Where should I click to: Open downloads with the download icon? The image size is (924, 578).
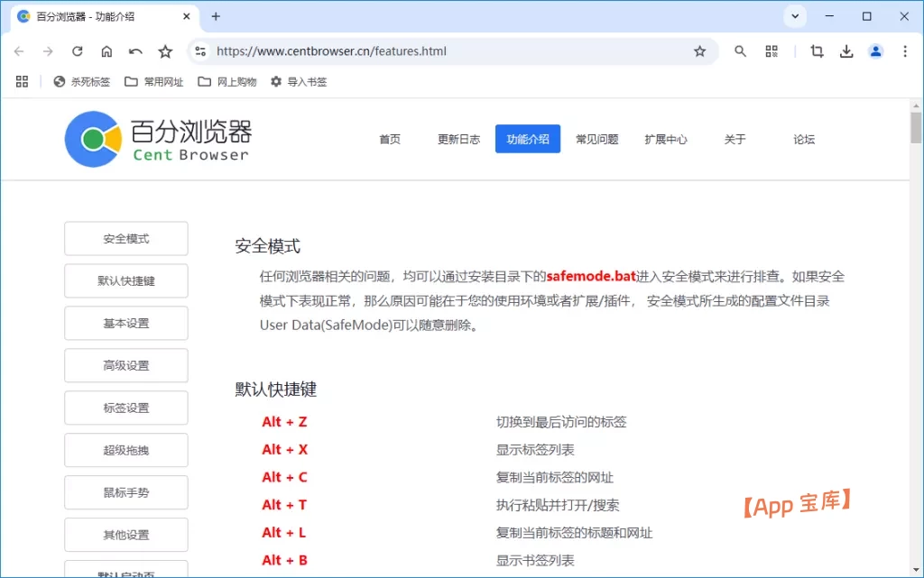[x=846, y=51]
